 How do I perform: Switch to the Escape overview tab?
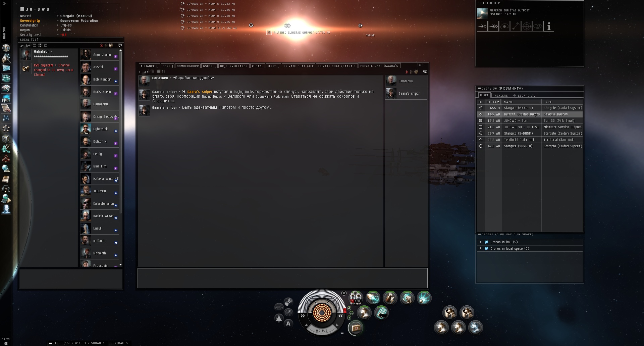524,96
